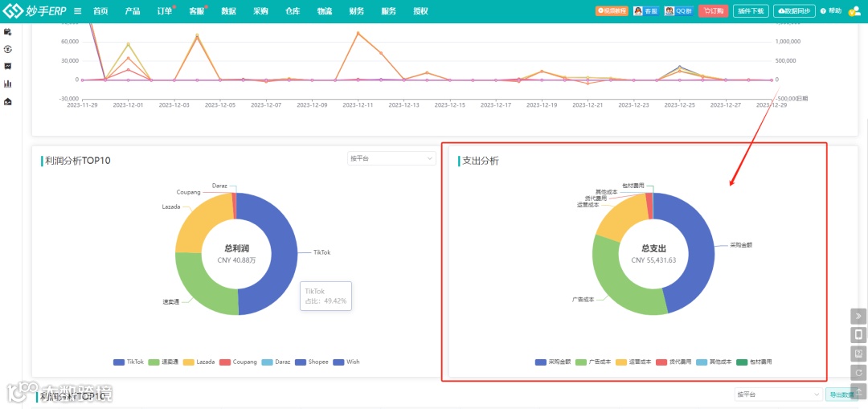Toggle 广告成本 legend in expense chart
868x409 pixels.
tap(593, 362)
